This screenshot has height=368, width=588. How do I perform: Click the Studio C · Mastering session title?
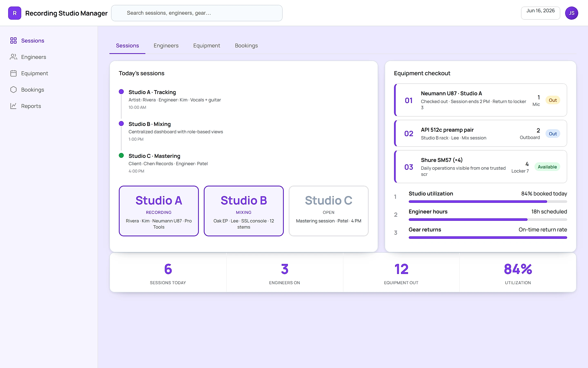pyautogui.click(x=154, y=156)
